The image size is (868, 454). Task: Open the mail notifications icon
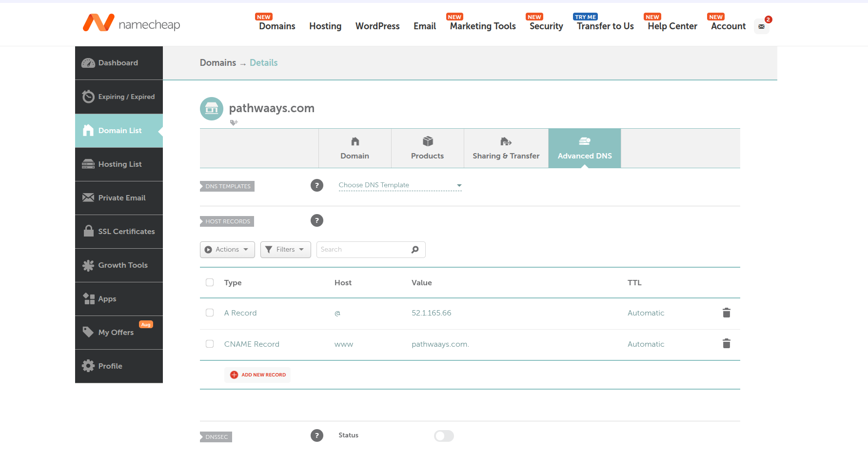pyautogui.click(x=761, y=26)
